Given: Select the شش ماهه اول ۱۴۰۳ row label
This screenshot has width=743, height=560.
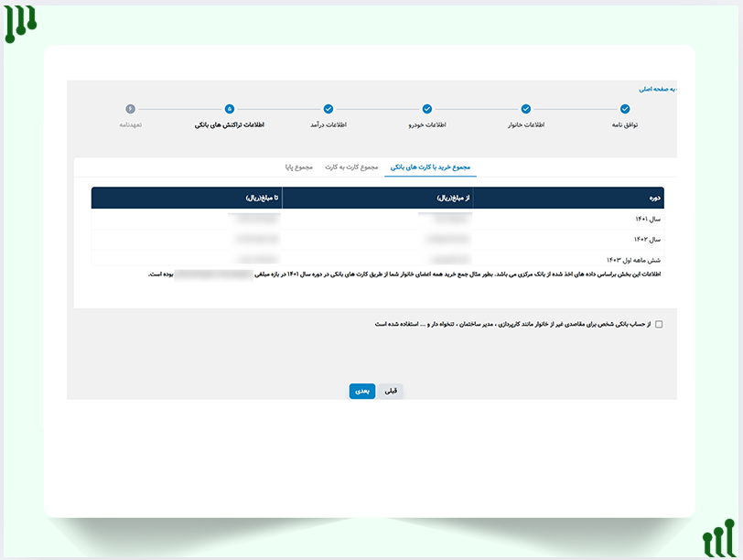Looking at the screenshot, I should click(x=633, y=260).
